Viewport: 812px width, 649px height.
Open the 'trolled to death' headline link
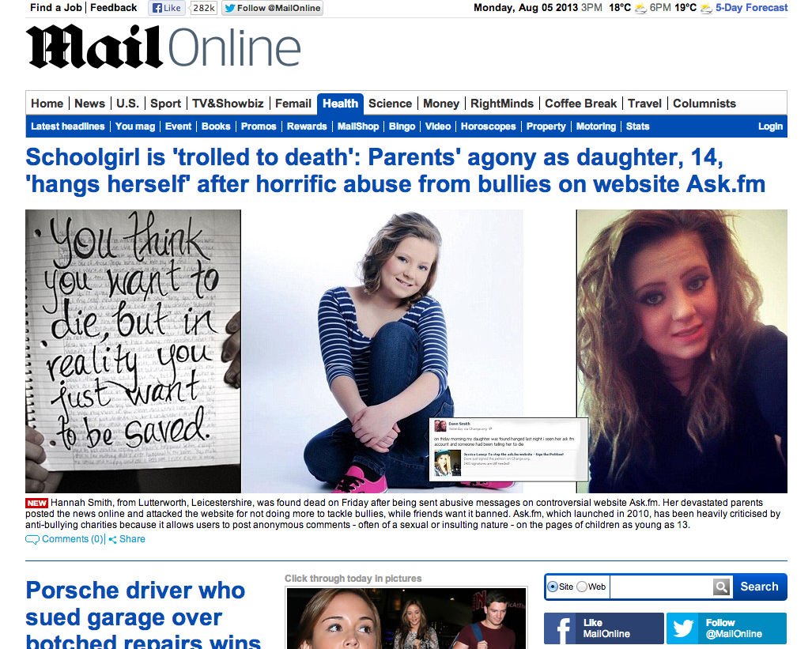[395, 171]
